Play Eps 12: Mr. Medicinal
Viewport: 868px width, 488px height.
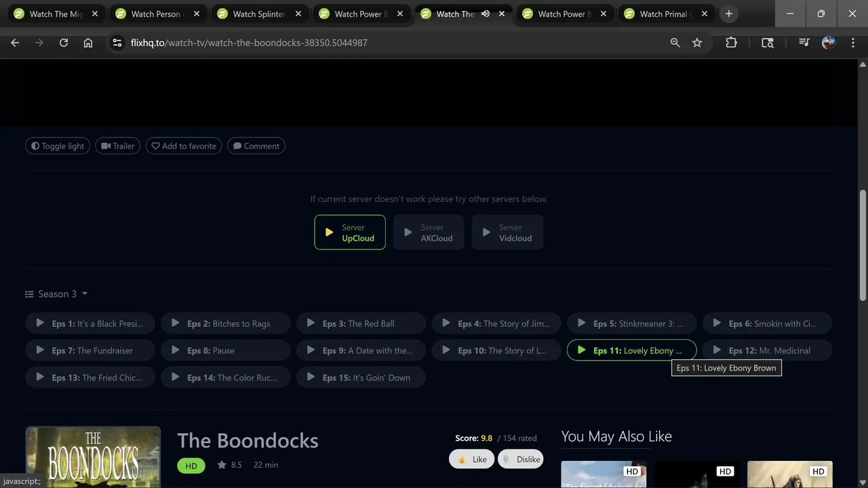point(767,350)
